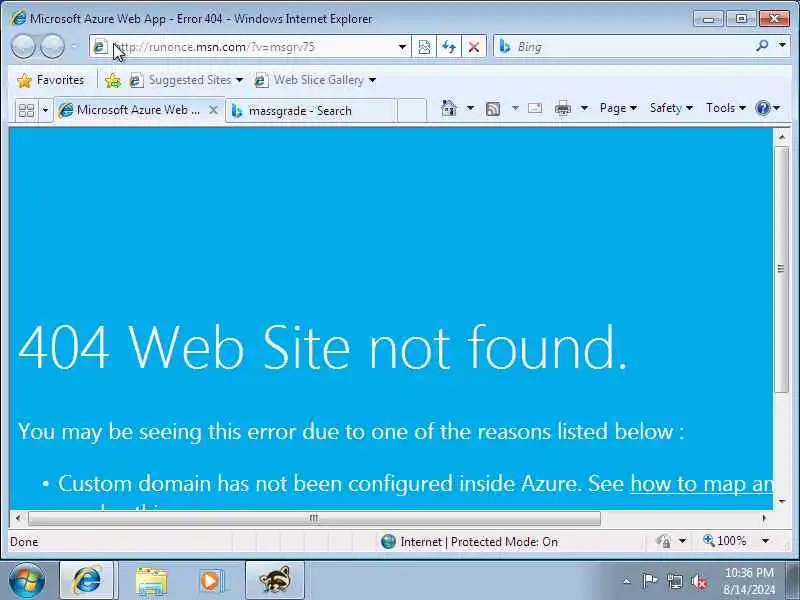Open search provider dropdown
The image size is (800, 600).
[782, 45]
